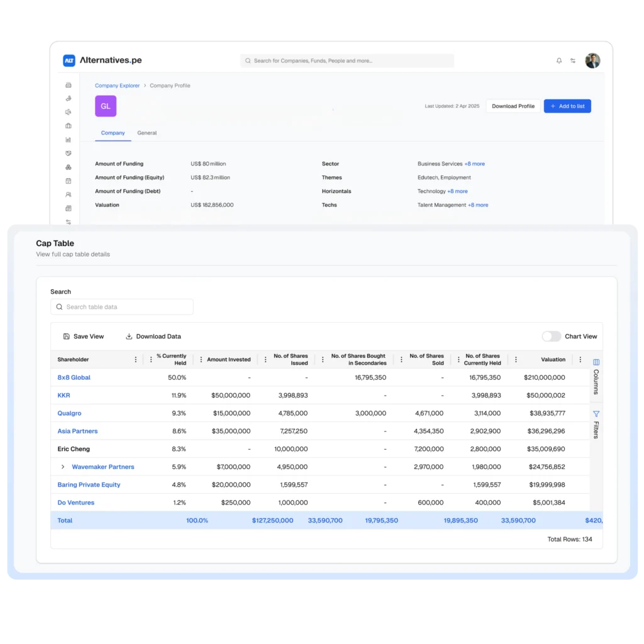
Task: Open the Shareholder column options menu
Action: pos(136,360)
